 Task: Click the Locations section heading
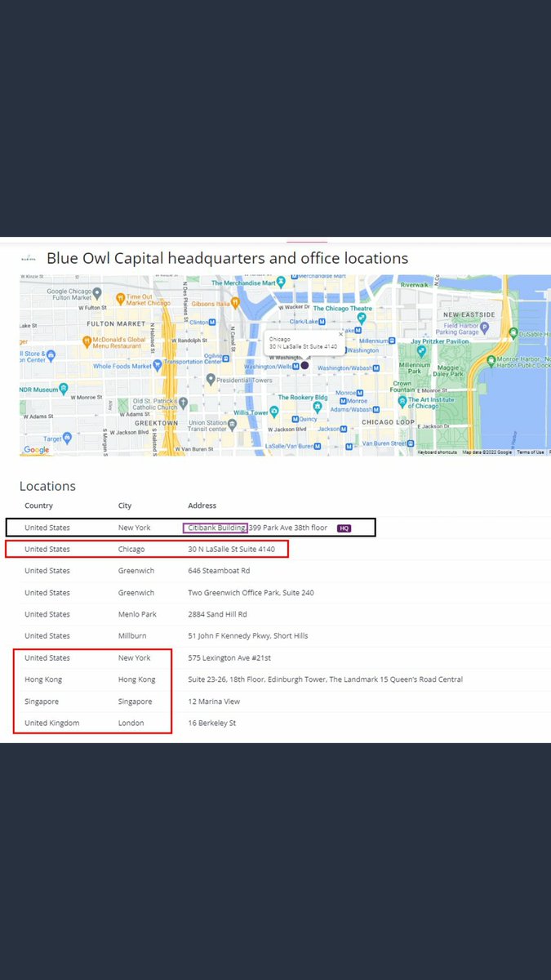47,486
